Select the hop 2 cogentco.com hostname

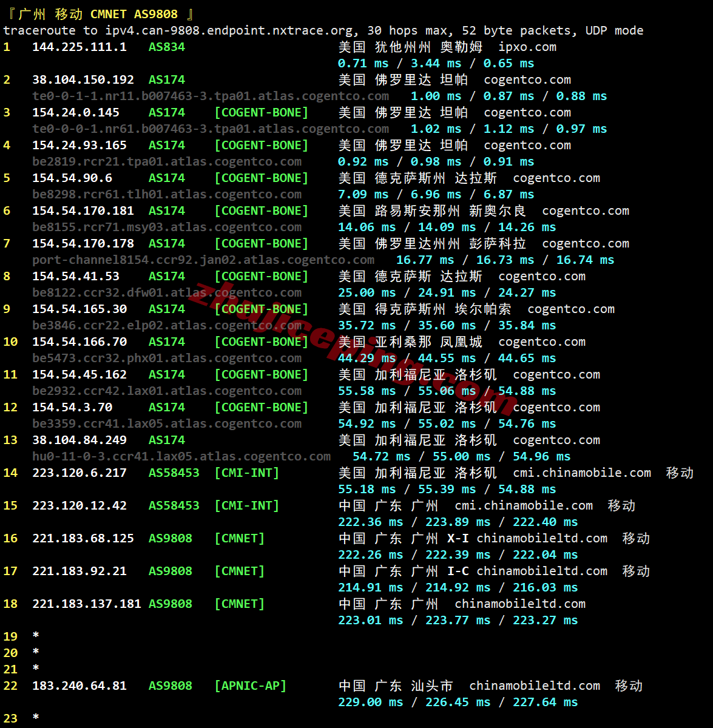click(x=527, y=79)
